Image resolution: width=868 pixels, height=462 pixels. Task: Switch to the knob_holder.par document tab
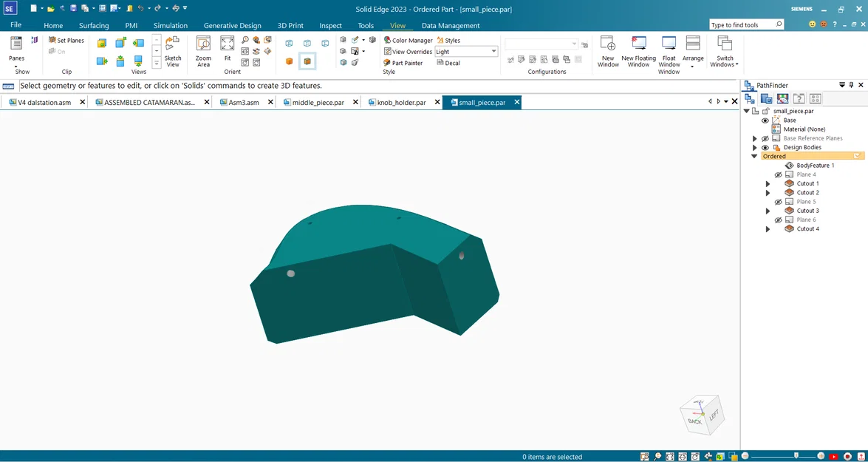[401, 103]
